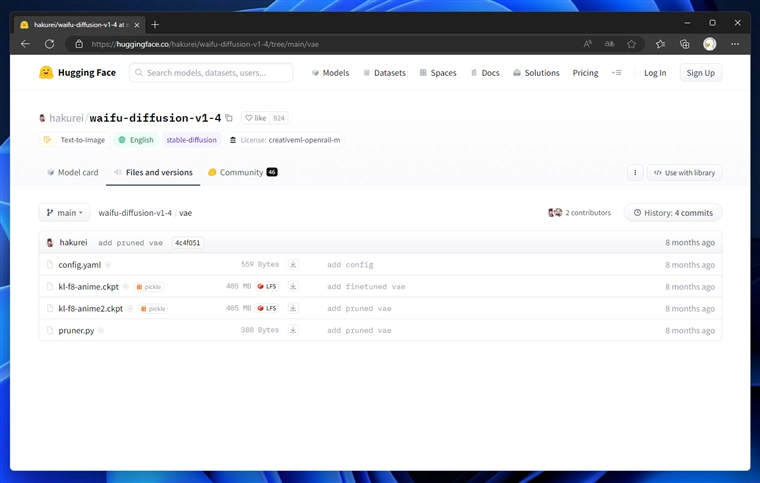
Task: Open History: 4 commits
Action: pos(673,213)
